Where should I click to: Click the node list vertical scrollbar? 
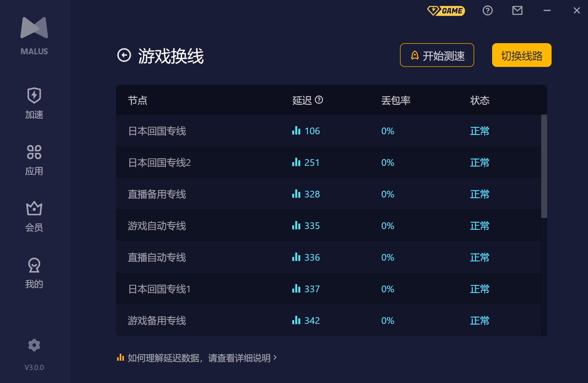click(544, 166)
